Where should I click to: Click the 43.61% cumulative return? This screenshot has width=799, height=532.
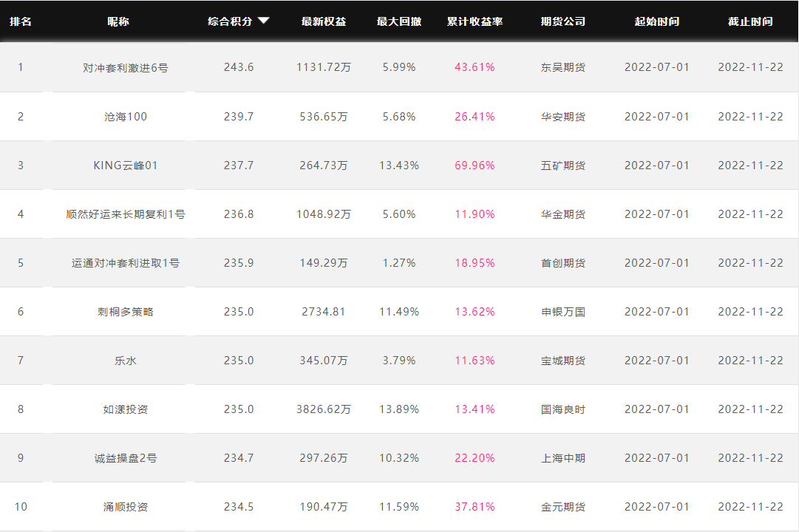click(475, 67)
